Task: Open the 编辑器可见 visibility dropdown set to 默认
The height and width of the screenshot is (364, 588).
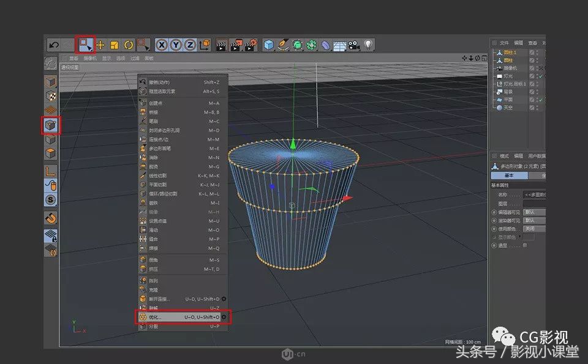Action: [x=533, y=212]
